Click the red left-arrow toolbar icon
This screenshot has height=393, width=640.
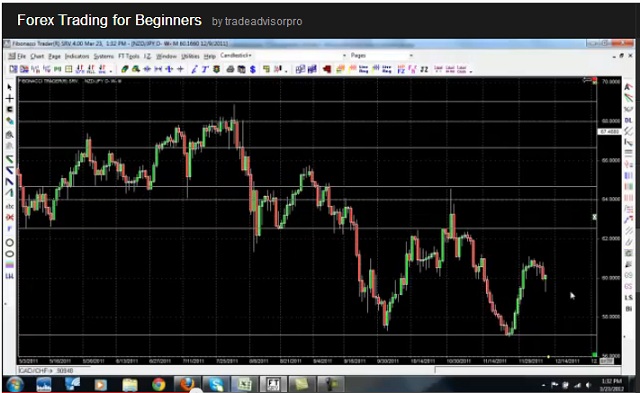[327, 69]
